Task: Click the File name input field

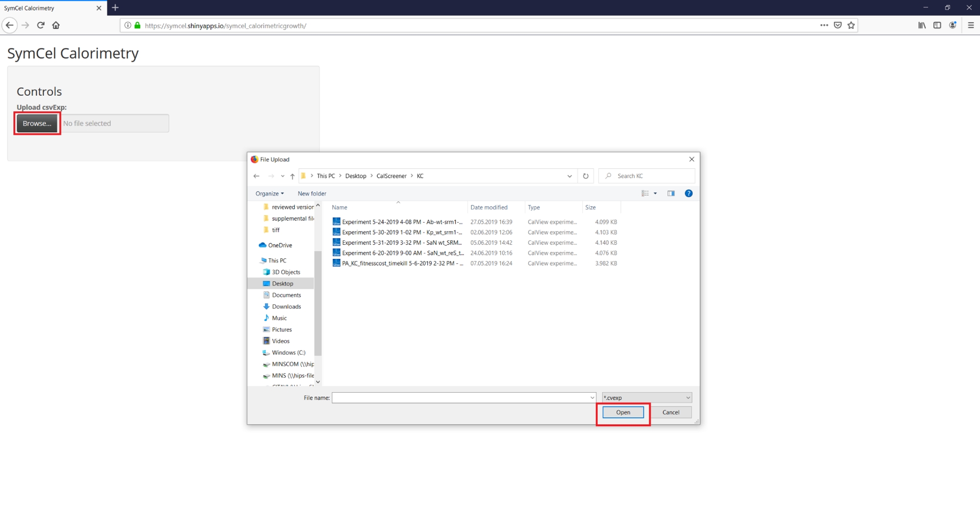Action: [461, 398]
